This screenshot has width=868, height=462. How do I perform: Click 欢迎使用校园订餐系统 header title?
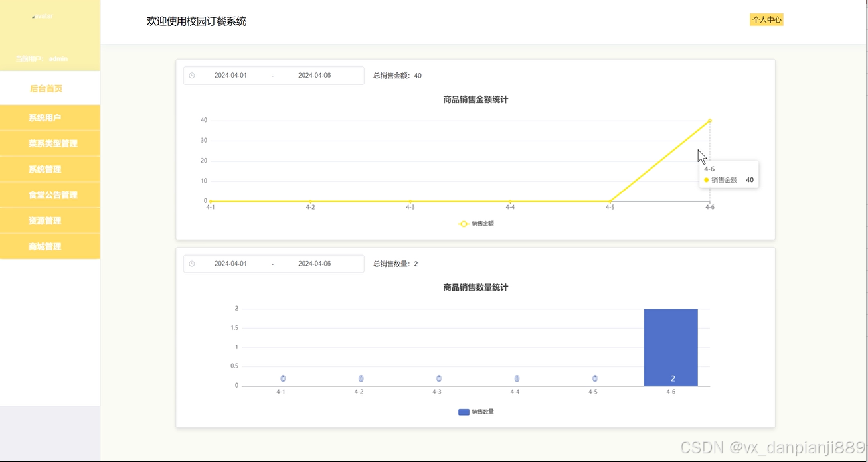[x=197, y=21]
